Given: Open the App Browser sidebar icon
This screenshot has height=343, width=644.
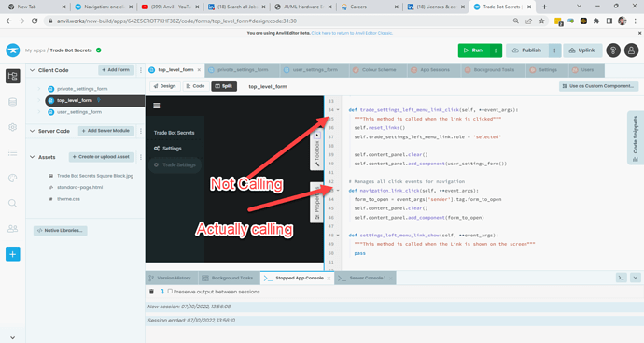Looking at the screenshot, I should 13,76.
